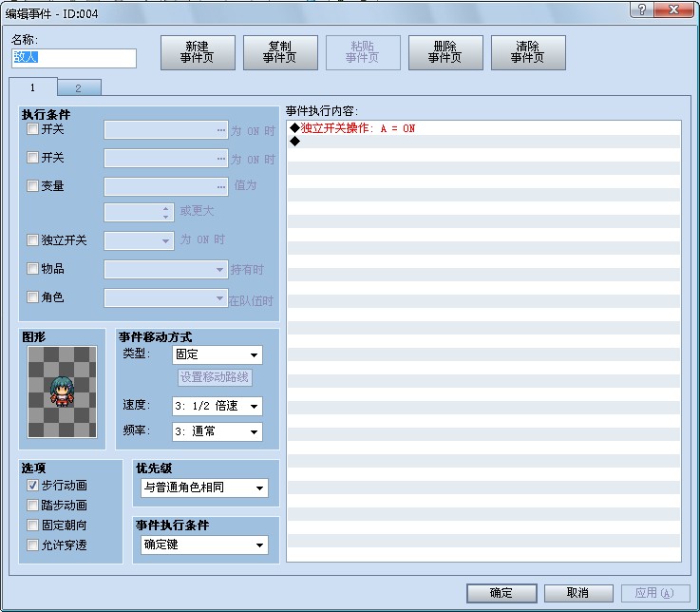Click the 名称 input field
The height and width of the screenshot is (612, 700).
pyautogui.click(x=74, y=58)
